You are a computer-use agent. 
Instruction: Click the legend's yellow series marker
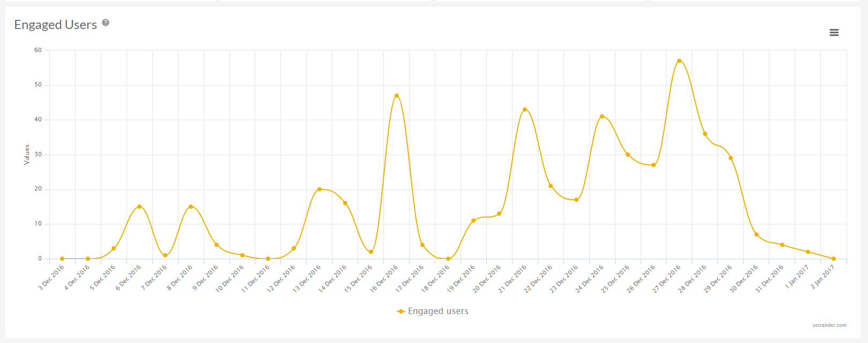400,311
